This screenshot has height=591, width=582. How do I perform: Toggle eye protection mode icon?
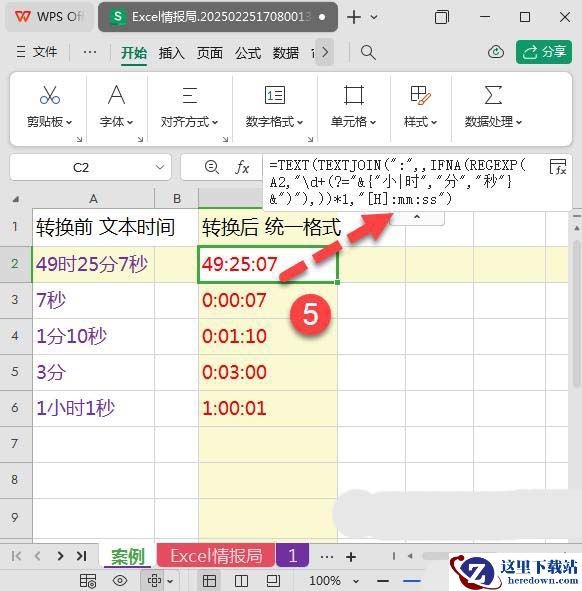(x=120, y=580)
